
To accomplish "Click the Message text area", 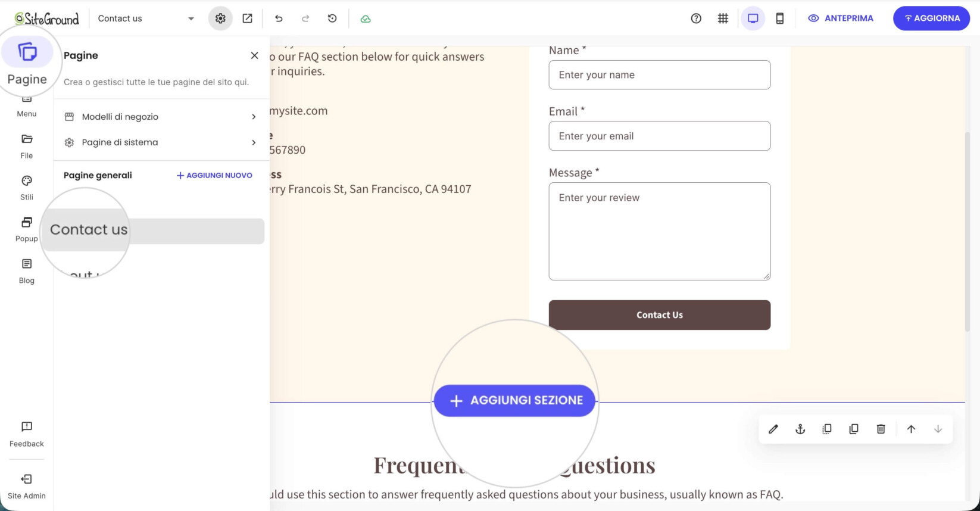I will 660,232.
